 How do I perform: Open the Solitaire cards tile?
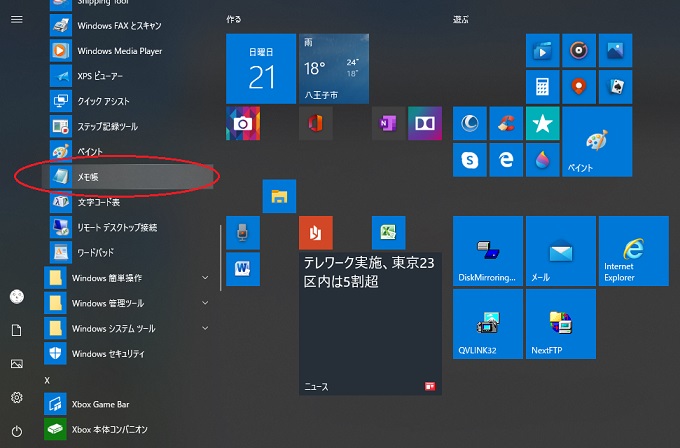pos(615,87)
